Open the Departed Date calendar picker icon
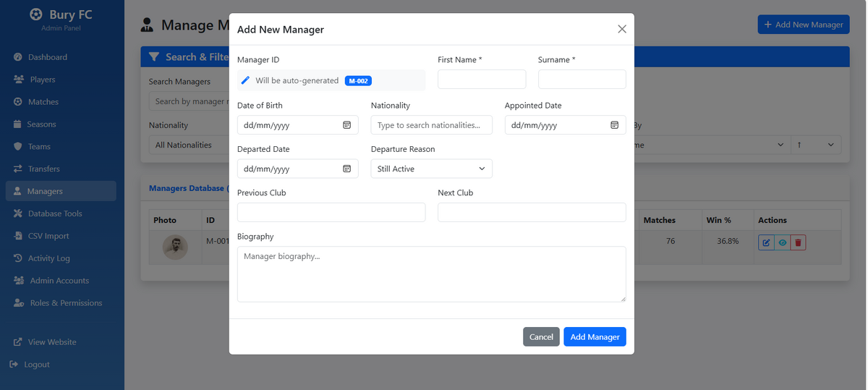The image size is (868, 390). coord(346,169)
